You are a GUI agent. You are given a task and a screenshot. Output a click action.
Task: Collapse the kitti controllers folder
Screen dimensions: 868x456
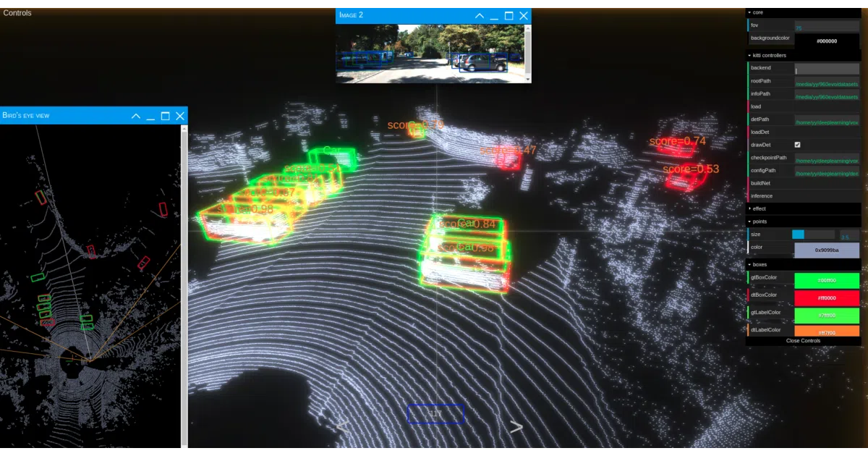pyautogui.click(x=803, y=55)
